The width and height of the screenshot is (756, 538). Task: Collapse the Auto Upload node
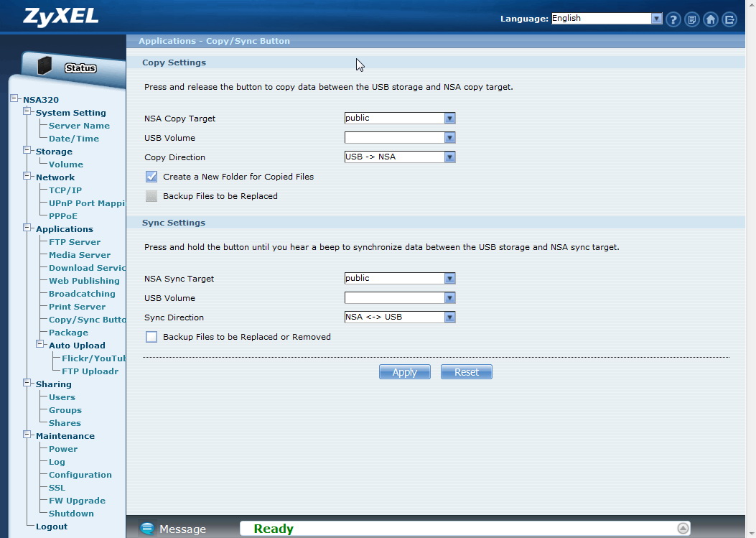[40, 344]
